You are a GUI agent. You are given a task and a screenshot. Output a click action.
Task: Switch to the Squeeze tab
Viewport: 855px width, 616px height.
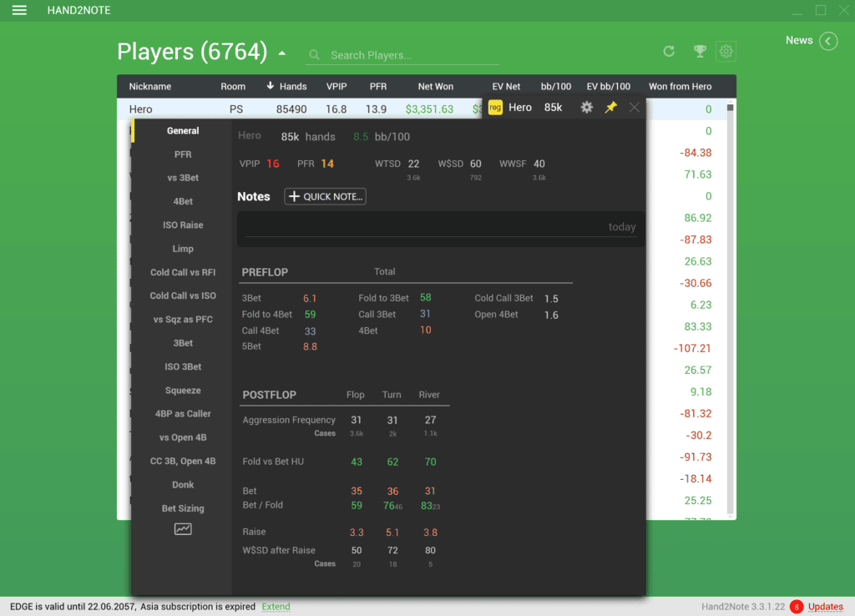[183, 391]
